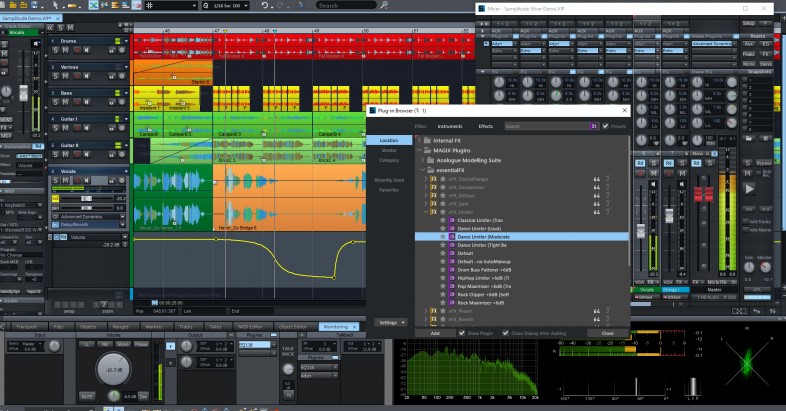786x411 pixels.
Task: Toggle the Phase button in Monitoring panel
Action: (141, 344)
